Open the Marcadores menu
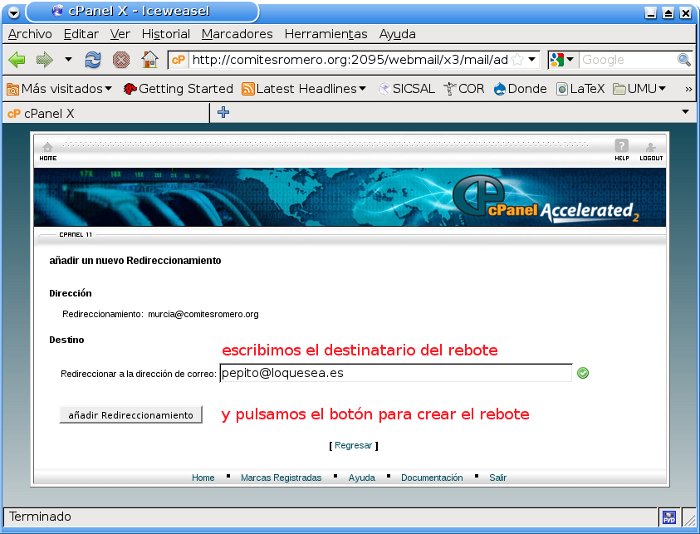Image resolution: width=700 pixels, height=534 pixels. [x=237, y=33]
